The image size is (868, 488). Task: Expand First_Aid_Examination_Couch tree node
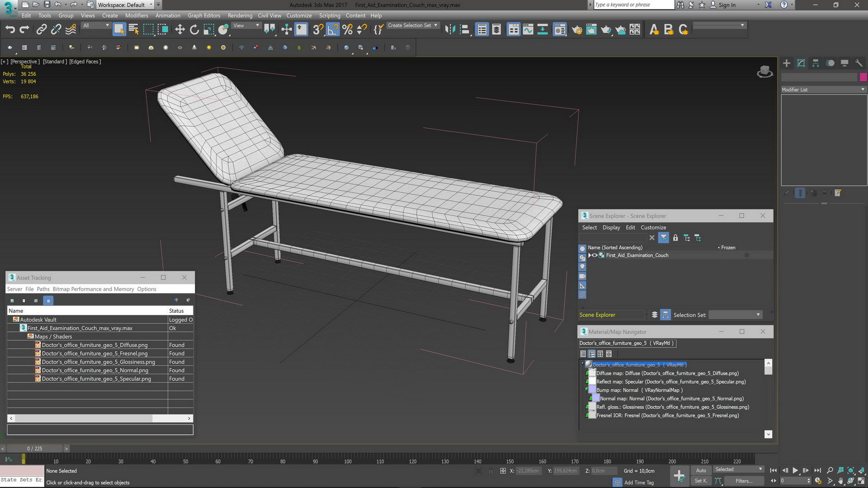[590, 255]
